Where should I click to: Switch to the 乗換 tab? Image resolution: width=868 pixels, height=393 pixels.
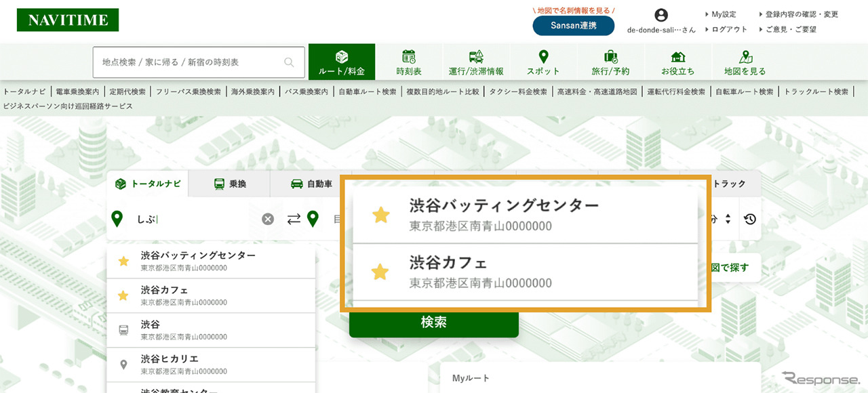[x=229, y=183]
